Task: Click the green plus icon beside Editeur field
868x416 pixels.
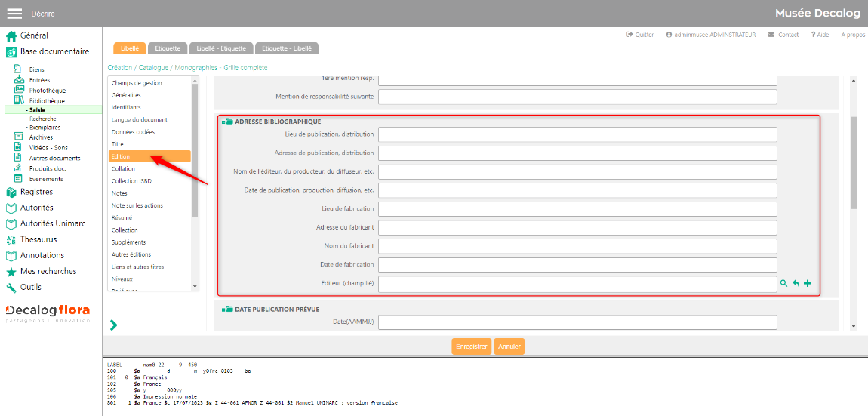Action: [x=808, y=284]
